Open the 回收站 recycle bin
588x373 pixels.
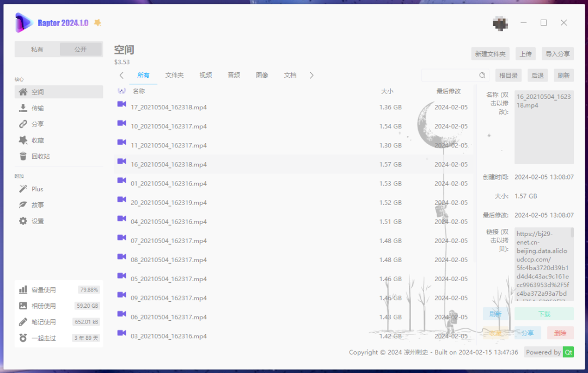click(x=23, y=157)
